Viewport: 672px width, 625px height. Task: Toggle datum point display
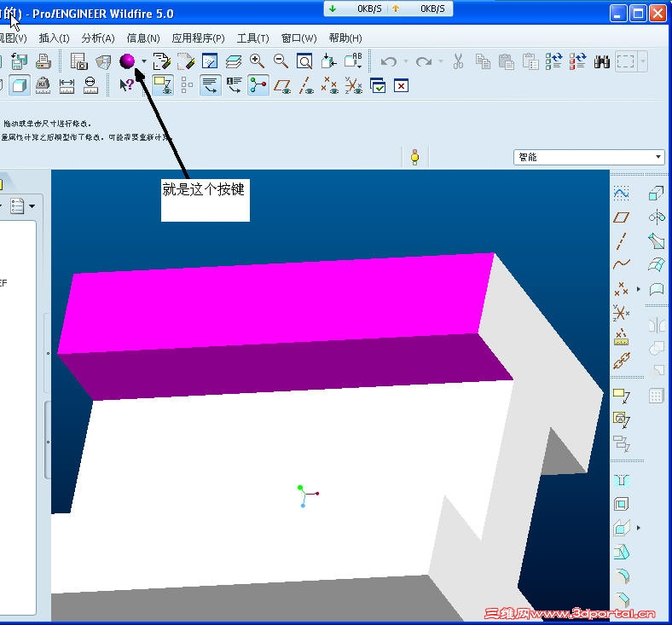(x=329, y=85)
